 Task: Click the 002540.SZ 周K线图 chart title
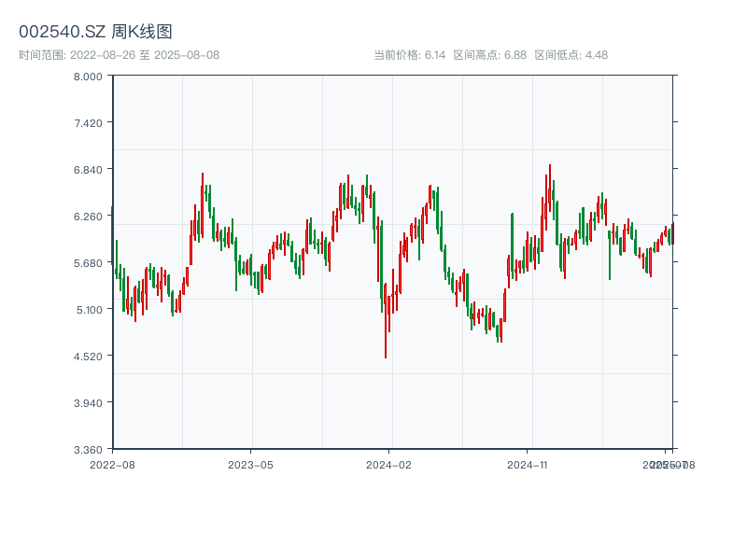[x=95, y=33]
